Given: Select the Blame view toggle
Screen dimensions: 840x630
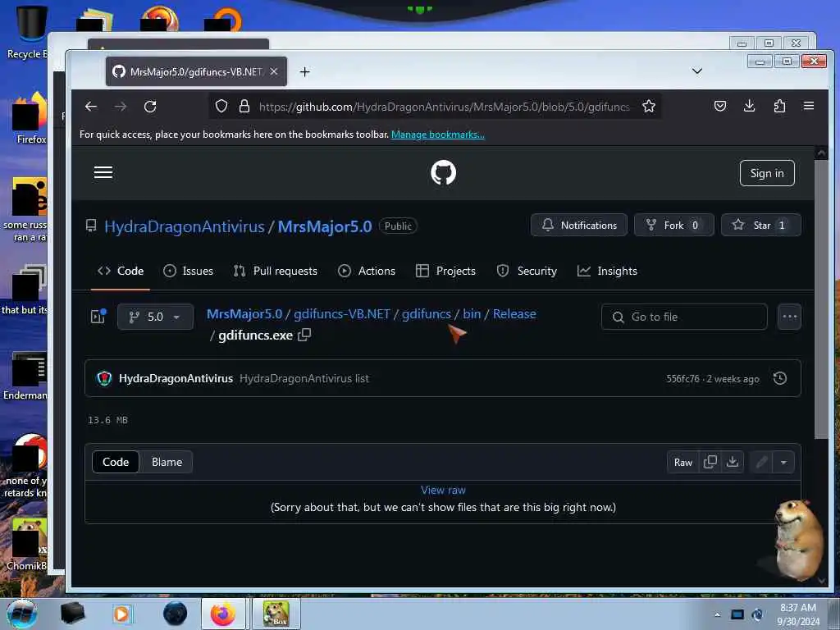Looking at the screenshot, I should [x=167, y=462].
